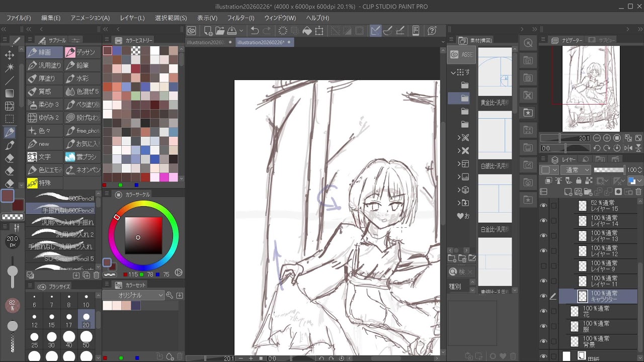Flip horizontal in the Navigator panel
Screen dimensions: 644x362
[x=627, y=148]
